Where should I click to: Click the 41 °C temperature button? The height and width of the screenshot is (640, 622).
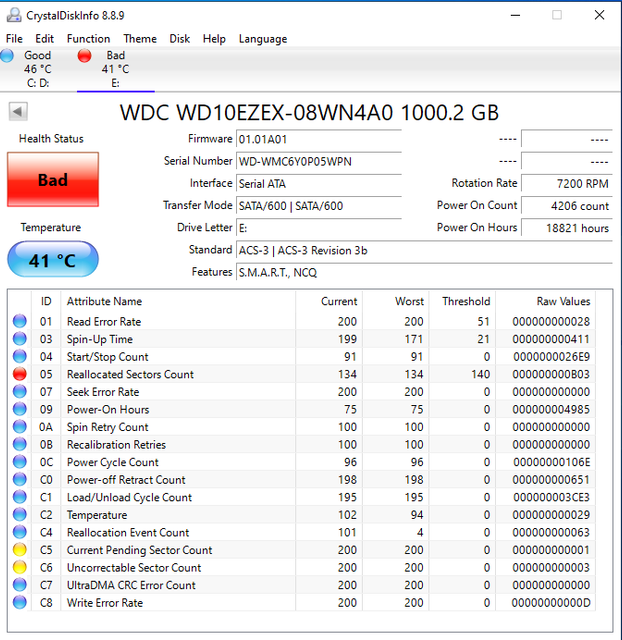[53, 260]
